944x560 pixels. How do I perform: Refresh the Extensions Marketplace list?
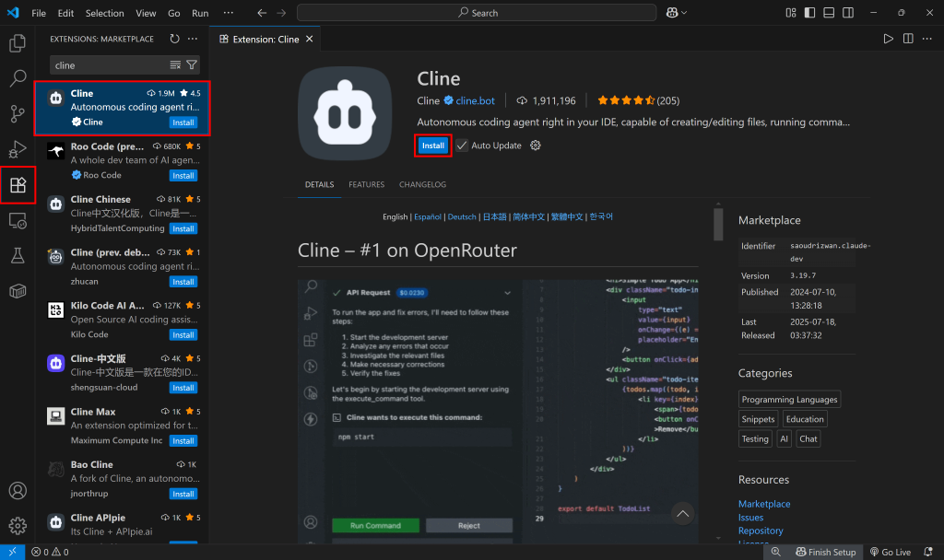click(x=174, y=39)
